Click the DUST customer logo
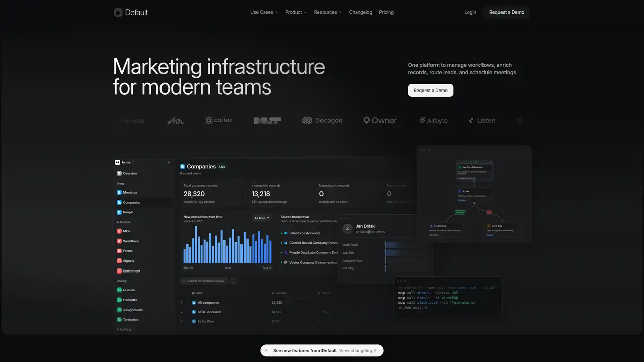The height and width of the screenshot is (362, 644). click(267, 121)
